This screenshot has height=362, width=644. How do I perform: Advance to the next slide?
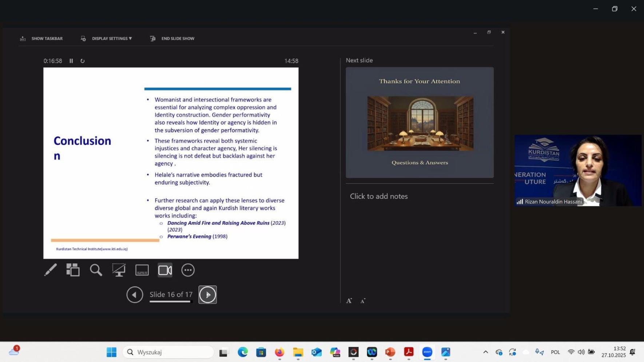pos(207,295)
